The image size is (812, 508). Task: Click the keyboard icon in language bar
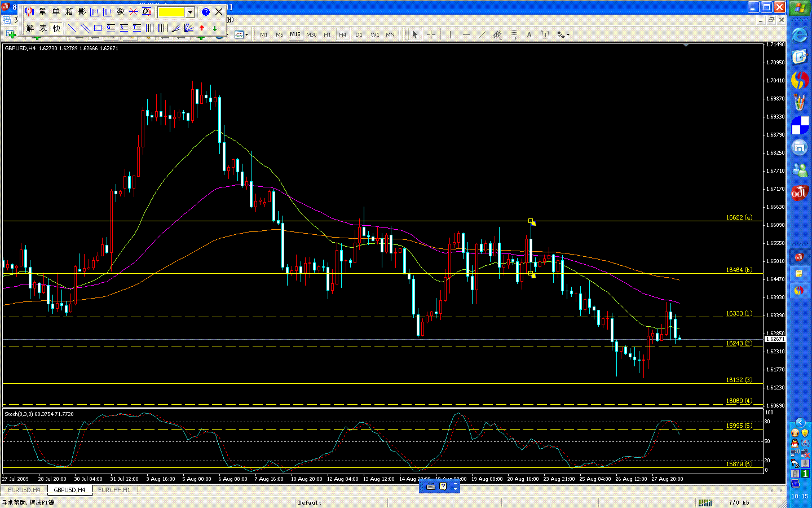click(x=431, y=486)
